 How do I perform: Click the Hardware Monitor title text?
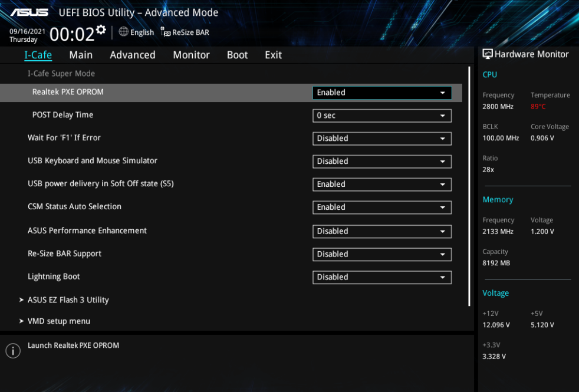(531, 54)
